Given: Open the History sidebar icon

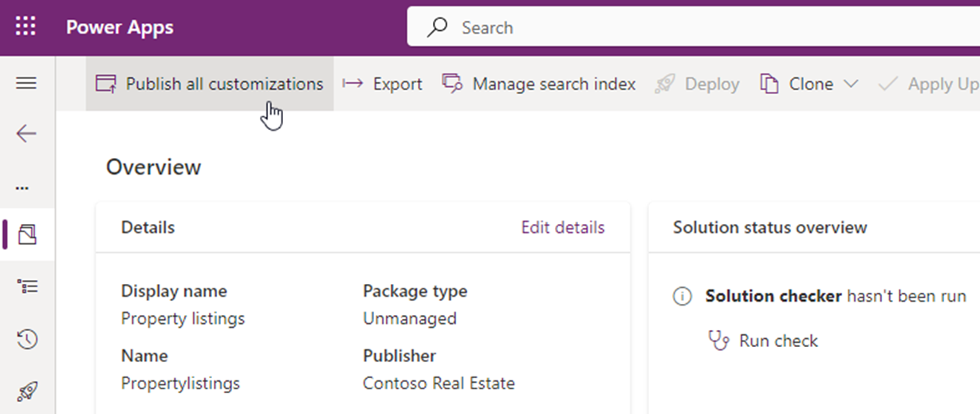Looking at the screenshot, I should [27, 340].
